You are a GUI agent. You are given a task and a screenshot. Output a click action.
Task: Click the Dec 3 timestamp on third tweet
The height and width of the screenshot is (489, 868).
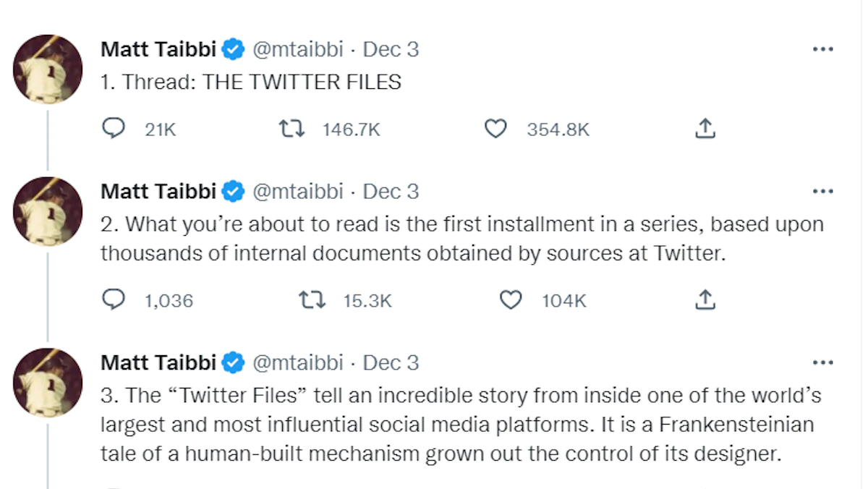[x=391, y=362]
